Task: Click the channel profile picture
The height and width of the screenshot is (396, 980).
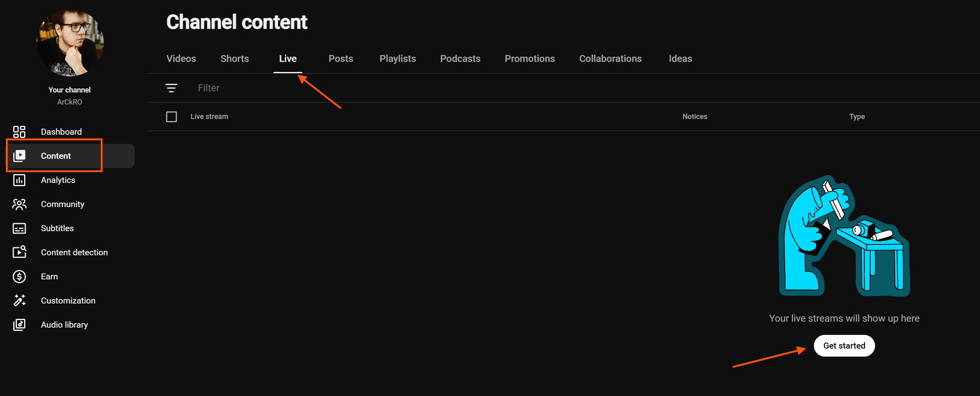Action: click(70, 43)
